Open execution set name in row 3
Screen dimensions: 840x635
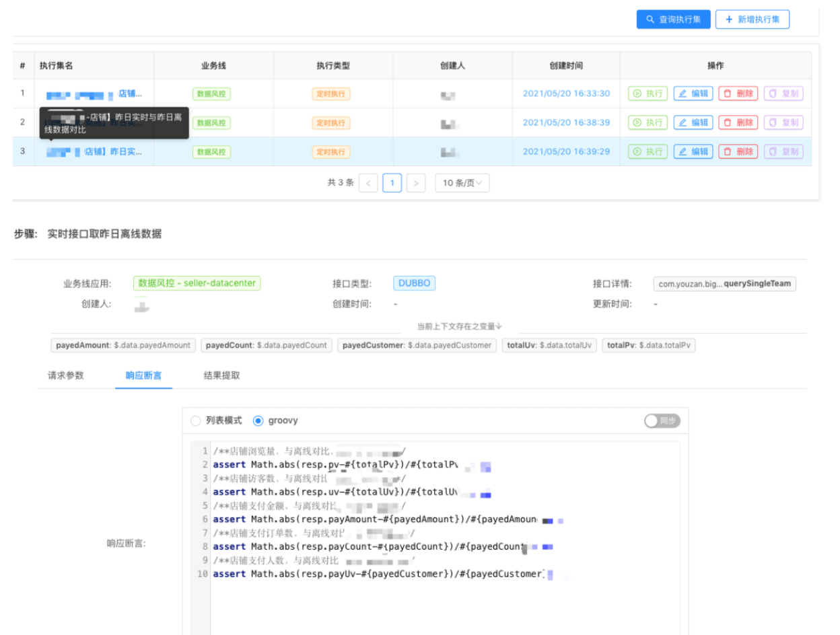click(94, 151)
